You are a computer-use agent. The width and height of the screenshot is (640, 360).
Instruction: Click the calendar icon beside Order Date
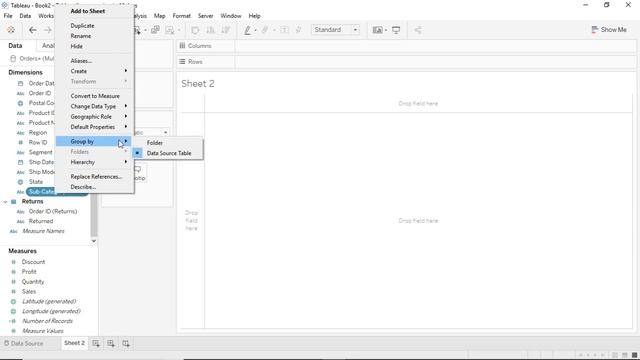click(20, 83)
